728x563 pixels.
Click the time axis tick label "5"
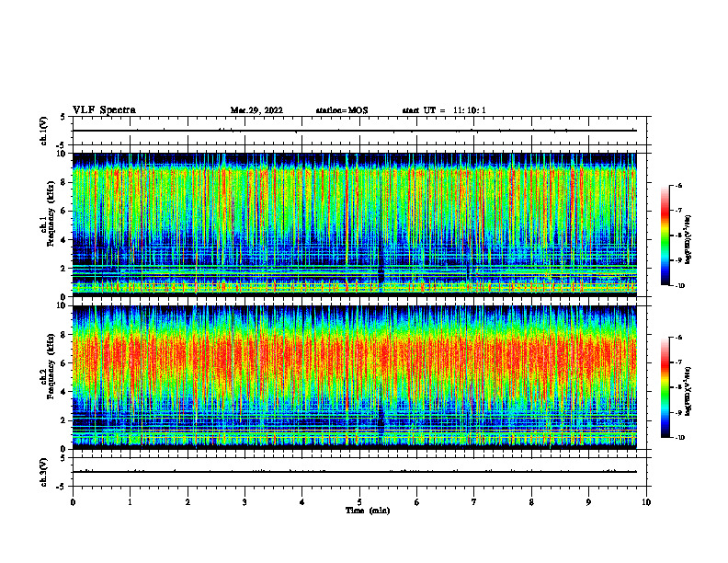(x=359, y=502)
